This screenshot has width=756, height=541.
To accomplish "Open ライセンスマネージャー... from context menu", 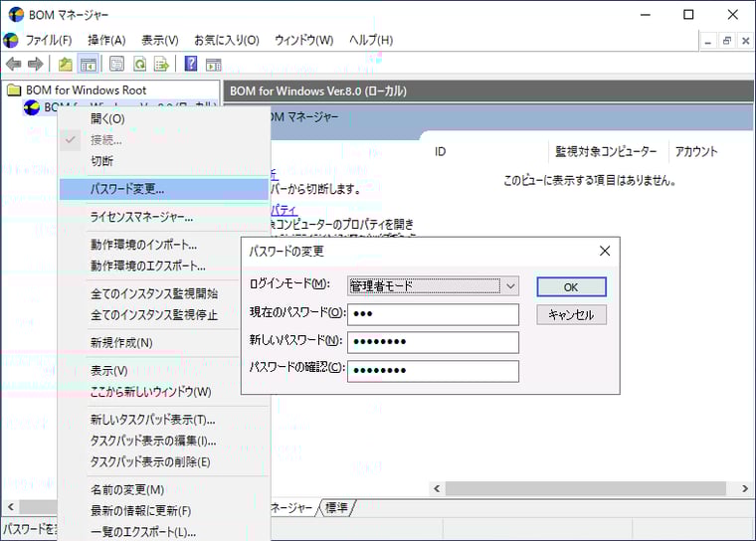I will pos(164,217).
